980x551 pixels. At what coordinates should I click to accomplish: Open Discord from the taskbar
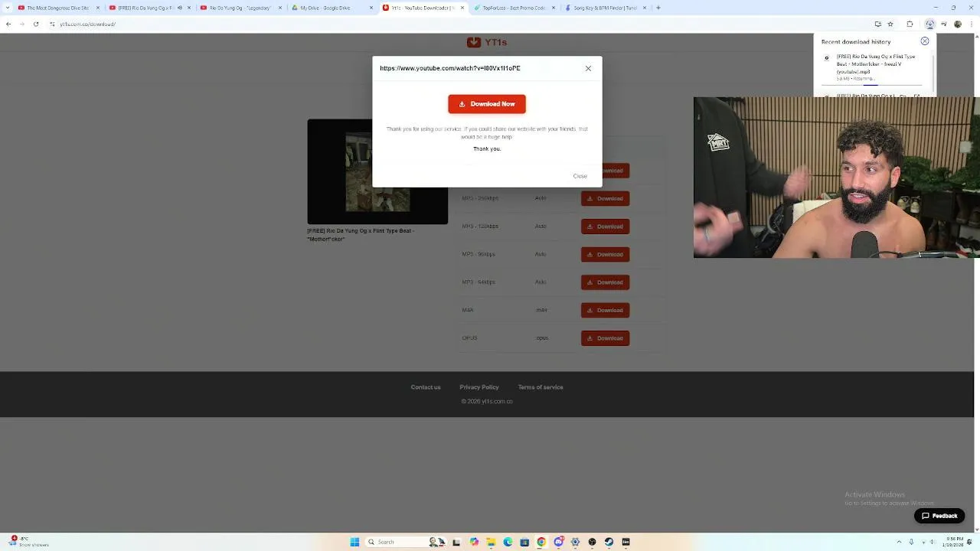point(558,542)
